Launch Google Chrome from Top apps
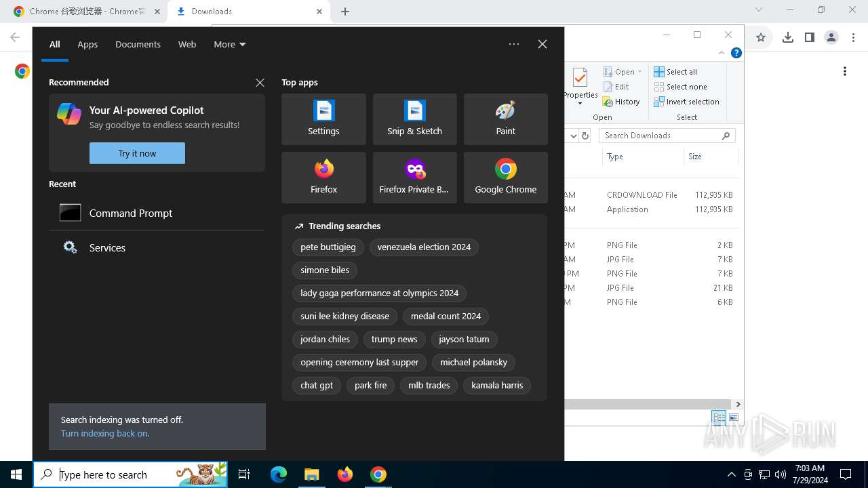Screen dimensions: 868x488 coord(505,178)
